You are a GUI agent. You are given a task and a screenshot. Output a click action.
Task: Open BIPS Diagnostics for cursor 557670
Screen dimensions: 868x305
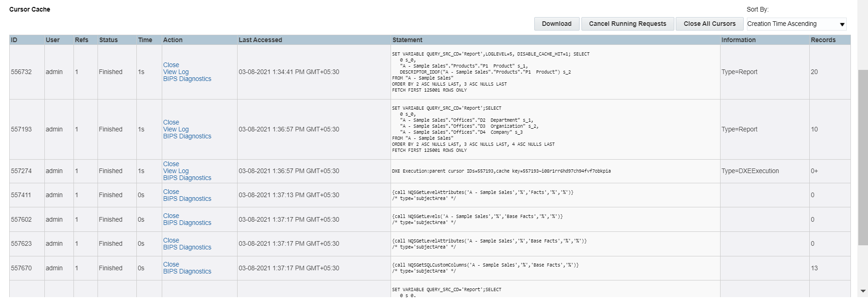[187, 271]
